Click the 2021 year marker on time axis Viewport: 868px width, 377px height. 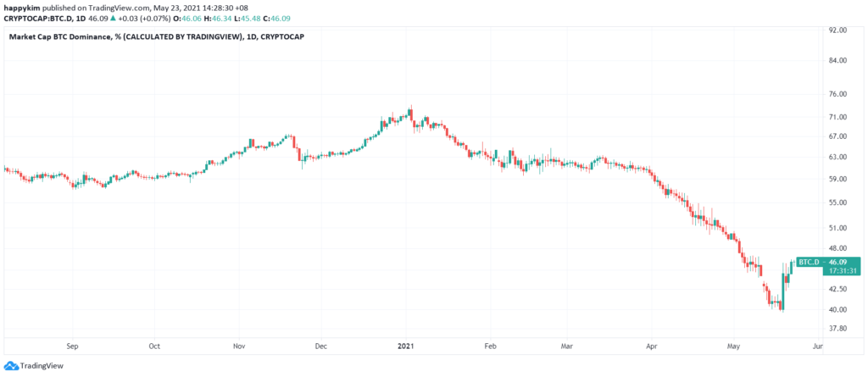(x=408, y=346)
